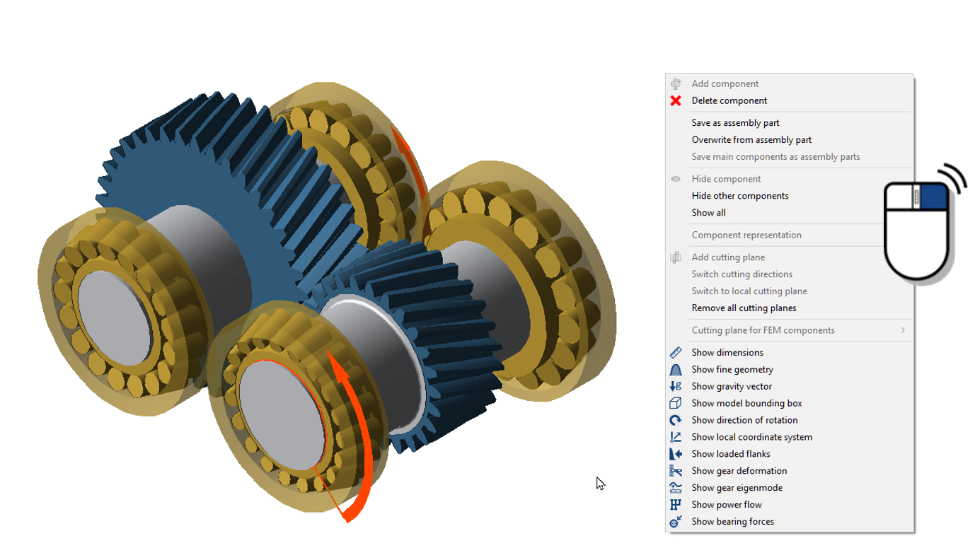
Task: Select Save as assembly part
Action: click(735, 123)
